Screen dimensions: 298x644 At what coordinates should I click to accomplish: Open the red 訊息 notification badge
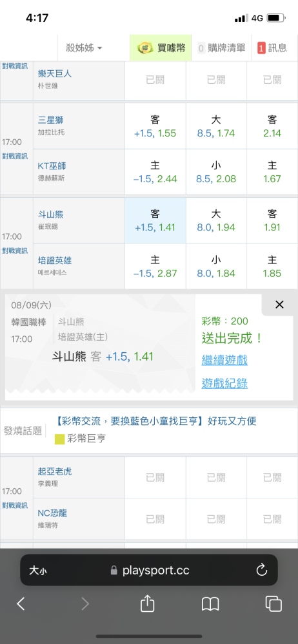272,48
